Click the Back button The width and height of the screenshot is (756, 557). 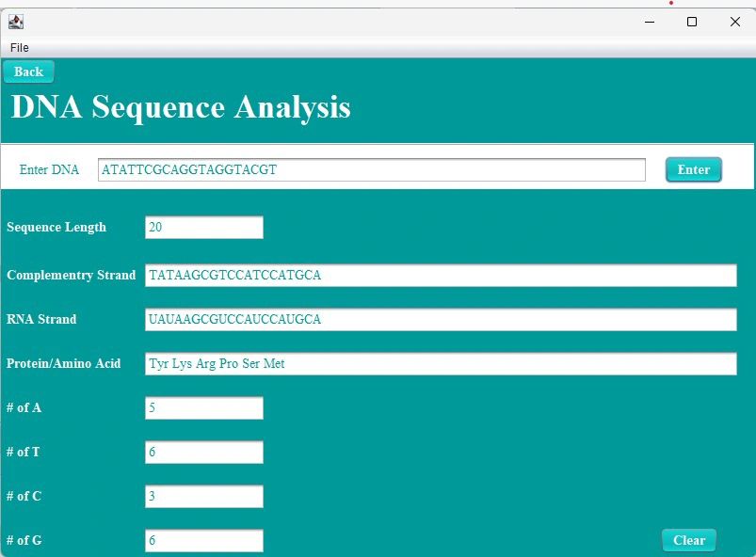[28, 71]
